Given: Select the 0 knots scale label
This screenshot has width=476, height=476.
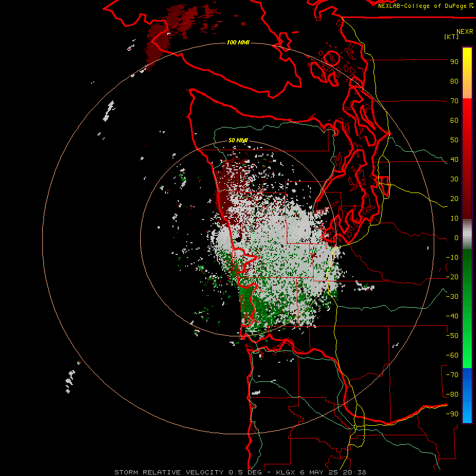Looking at the screenshot, I should coord(456,238).
